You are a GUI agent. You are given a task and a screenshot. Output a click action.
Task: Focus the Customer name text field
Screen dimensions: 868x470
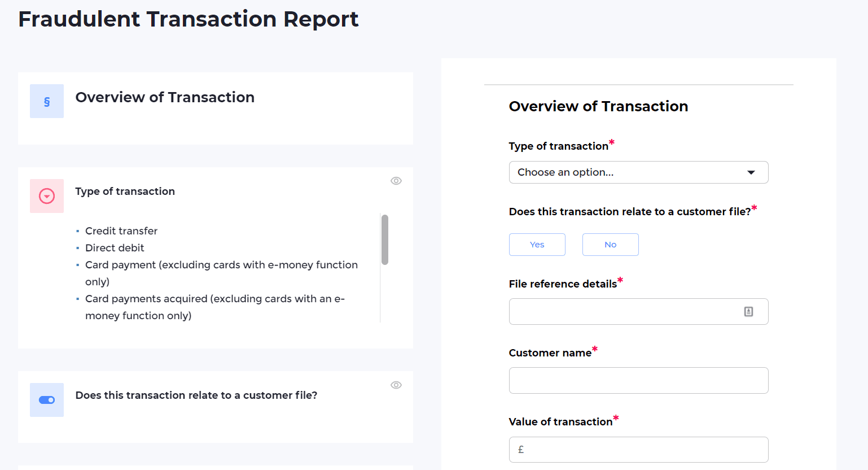click(x=638, y=381)
